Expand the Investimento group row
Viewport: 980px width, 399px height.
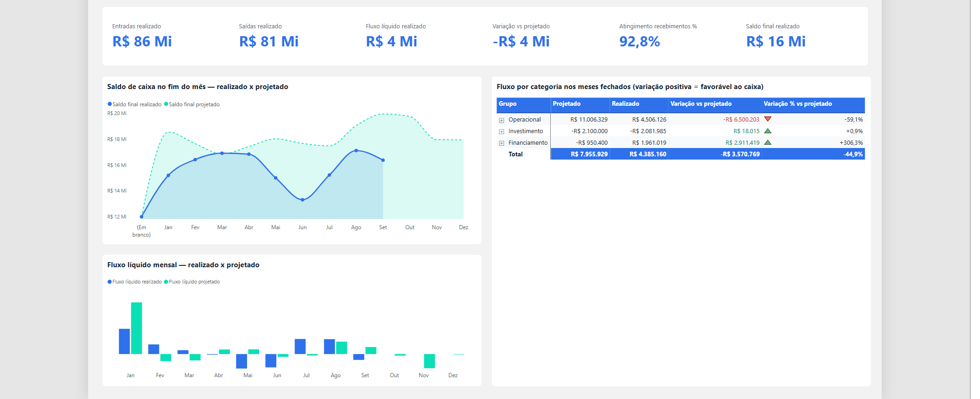tap(501, 132)
